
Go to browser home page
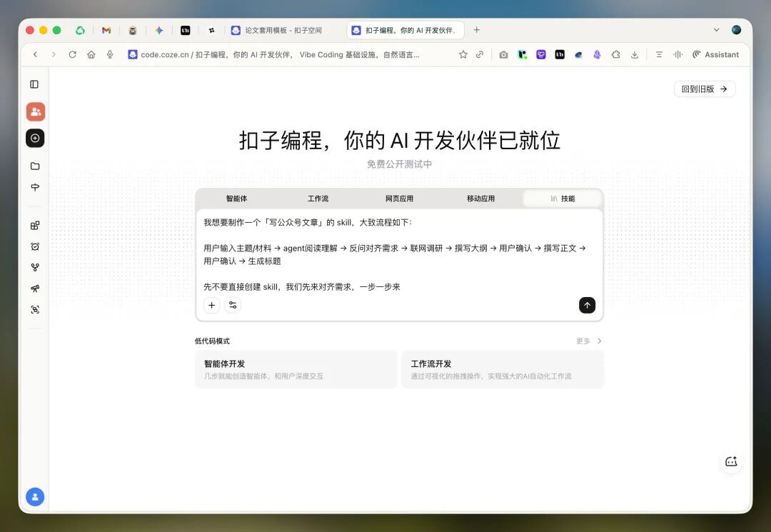coord(91,54)
